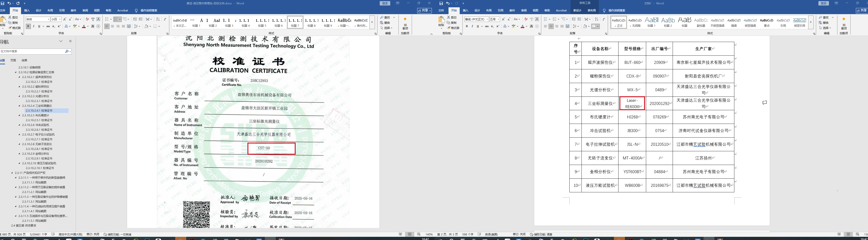Pick font color red in right window

522,26
